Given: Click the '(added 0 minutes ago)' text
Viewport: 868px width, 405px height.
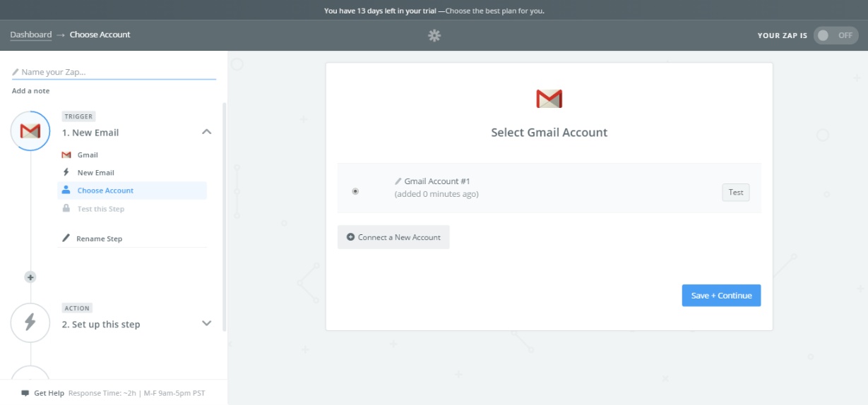Looking at the screenshot, I should click(x=436, y=194).
